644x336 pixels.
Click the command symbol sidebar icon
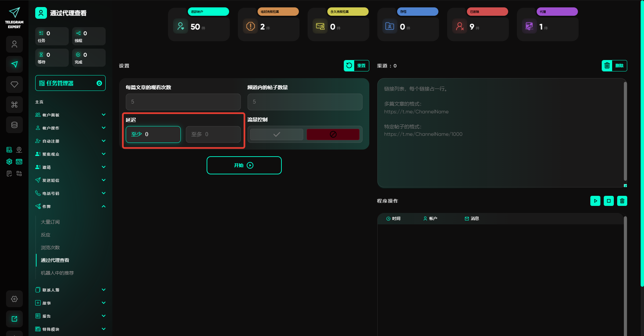point(14,105)
